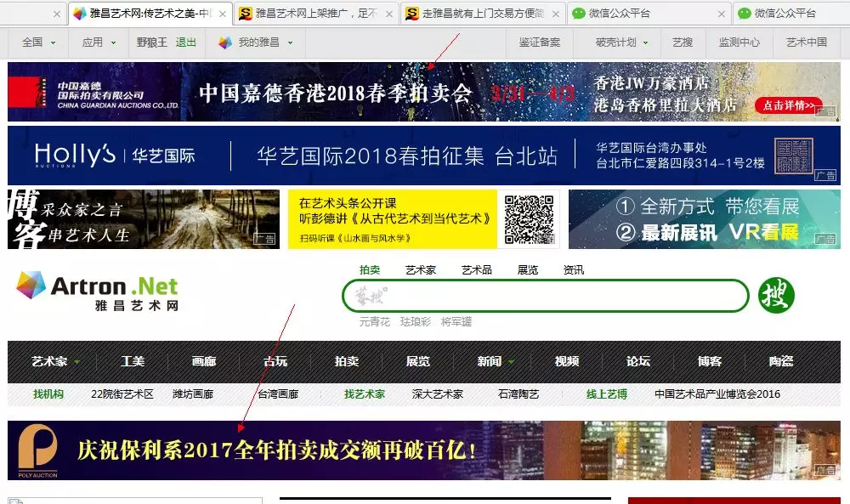Select the 艺术品 search category tab
Image resolution: width=850 pixels, height=504 pixels.
coord(477,270)
